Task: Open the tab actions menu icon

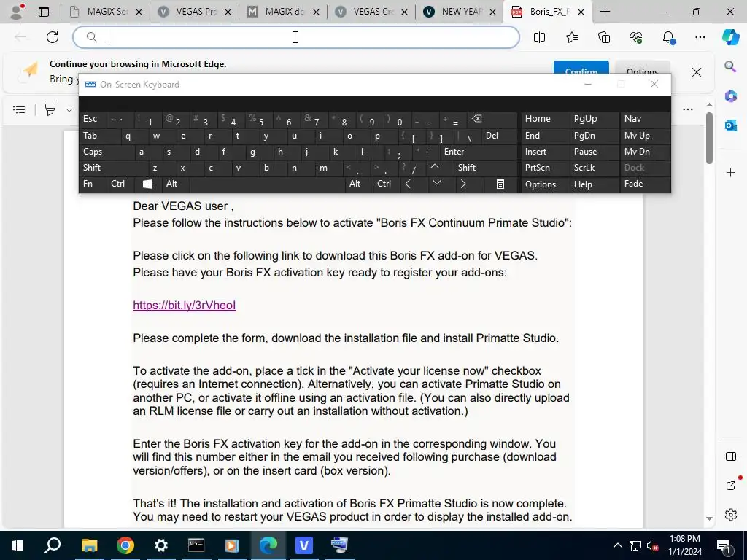Action: point(43,12)
